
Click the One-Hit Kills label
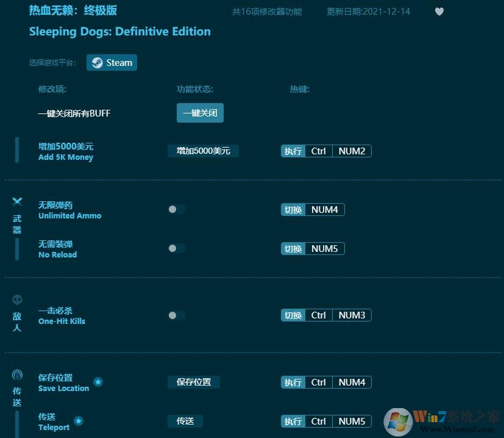tap(62, 321)
